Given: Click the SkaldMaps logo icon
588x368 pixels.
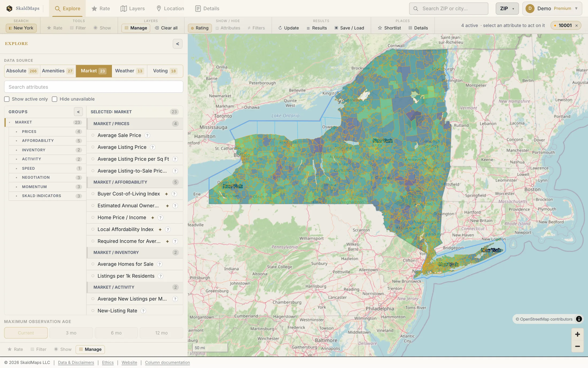Looking at the screenshot, I should 9,9.
